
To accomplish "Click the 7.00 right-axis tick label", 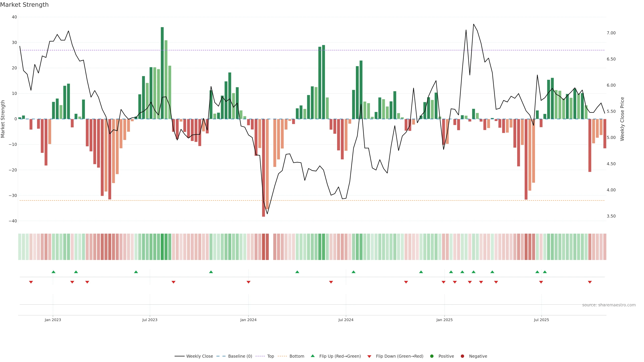I will pyautogui.click(x=611, y=33).
